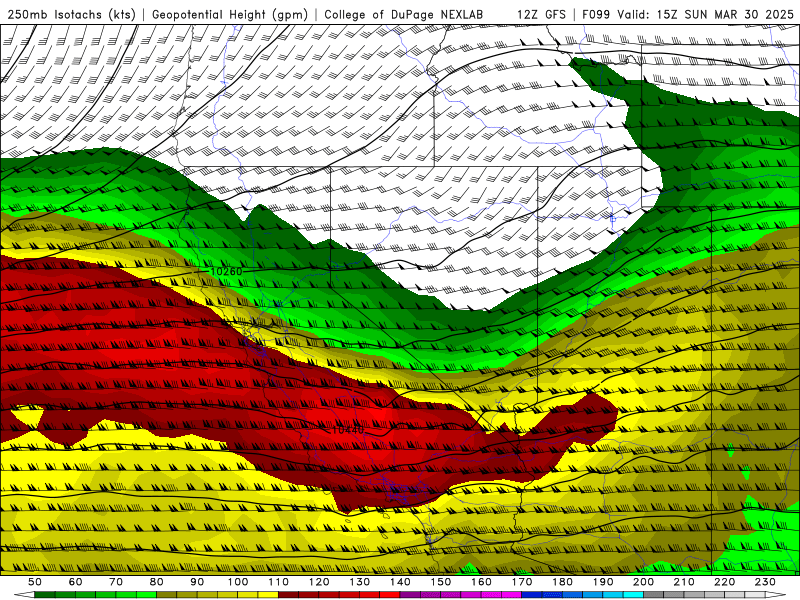Click the 120 value on the legend scale
This screenshot has height=600, width=800.
pyautogui.click(x=319, y=582)
